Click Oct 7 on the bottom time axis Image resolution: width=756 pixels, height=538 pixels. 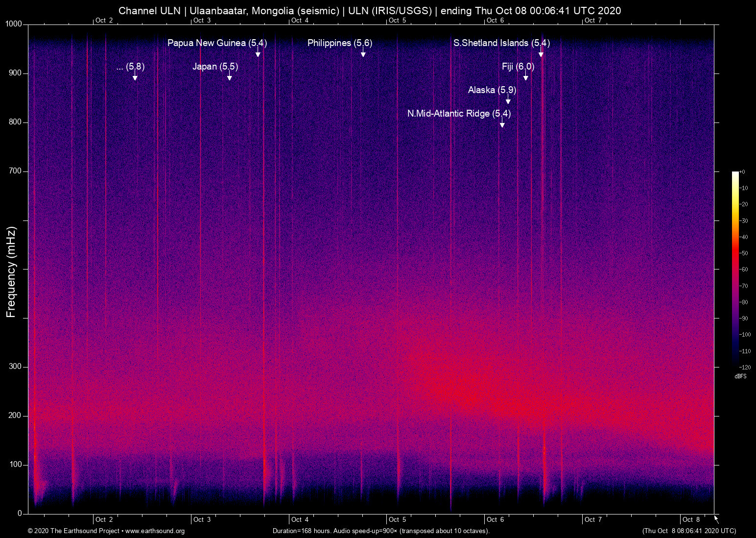pyautogui.click(x=593, y=519)
